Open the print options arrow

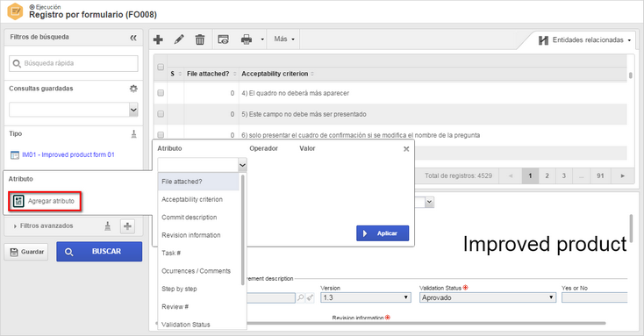pyautogui.click(x=262, y=39)
